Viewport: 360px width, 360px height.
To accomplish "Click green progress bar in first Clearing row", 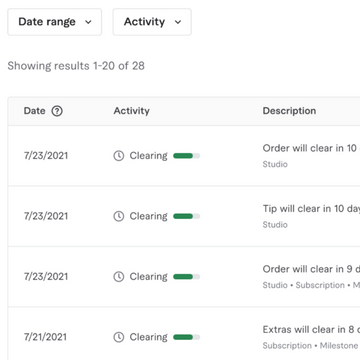I will [x=187, y=156].
